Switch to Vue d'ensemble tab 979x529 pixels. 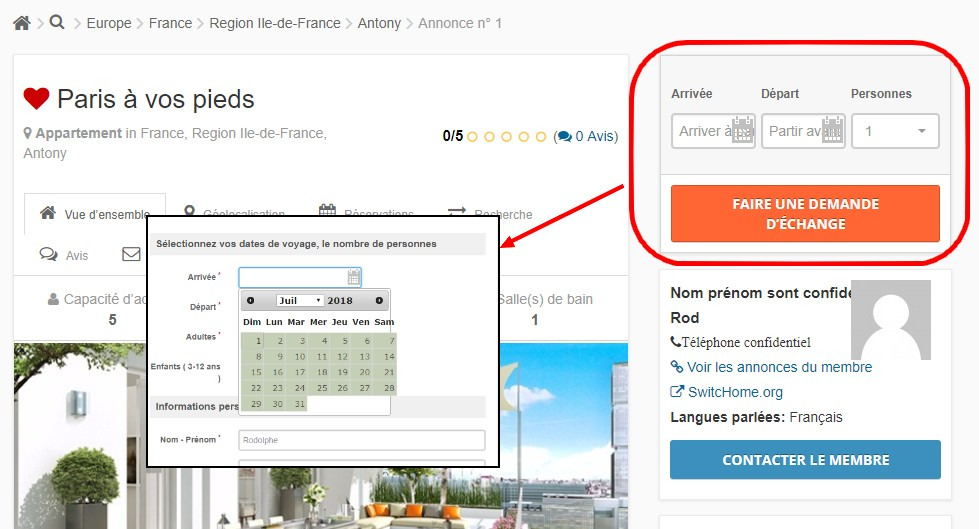95,214
